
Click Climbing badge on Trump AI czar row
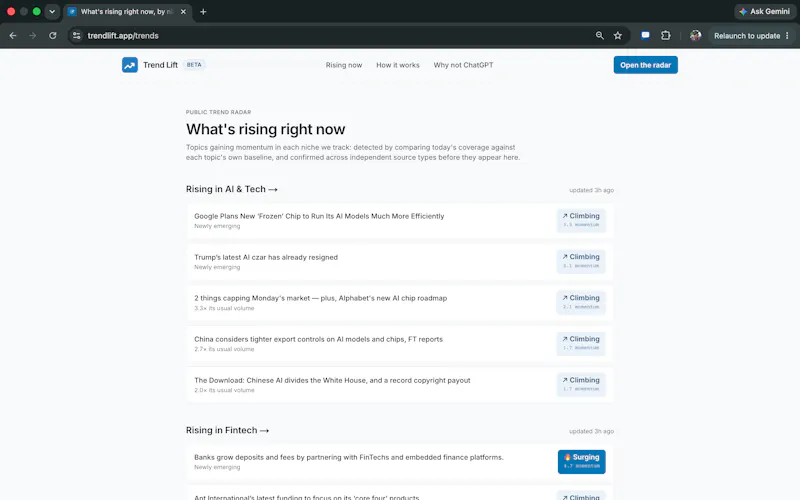(581, 261)
